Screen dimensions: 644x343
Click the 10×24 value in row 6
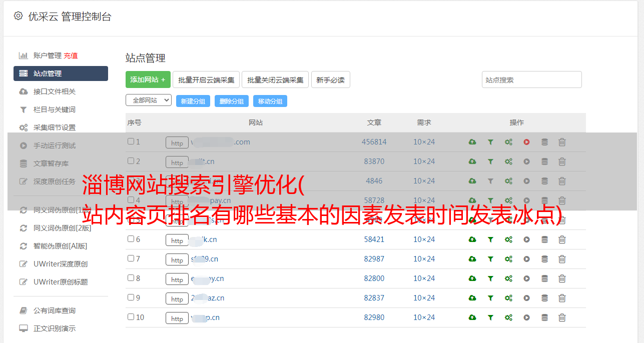tap(424, 239)
